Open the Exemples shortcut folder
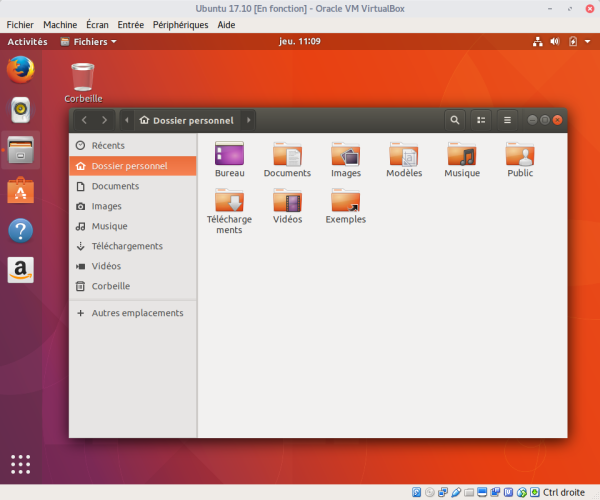600x500 pixels. [345, 201]
